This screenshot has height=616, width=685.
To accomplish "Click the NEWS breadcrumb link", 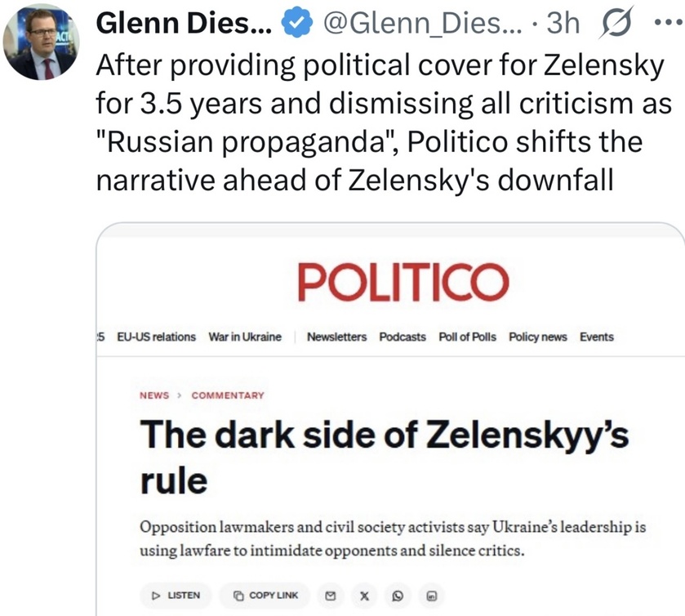I will coord(154,395).
